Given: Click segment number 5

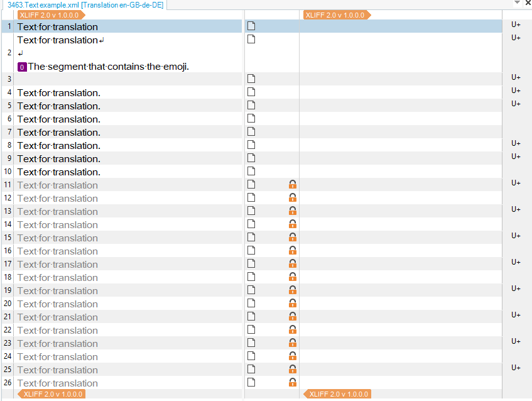Looking at the screenshot, I should [x=9, y=105].
